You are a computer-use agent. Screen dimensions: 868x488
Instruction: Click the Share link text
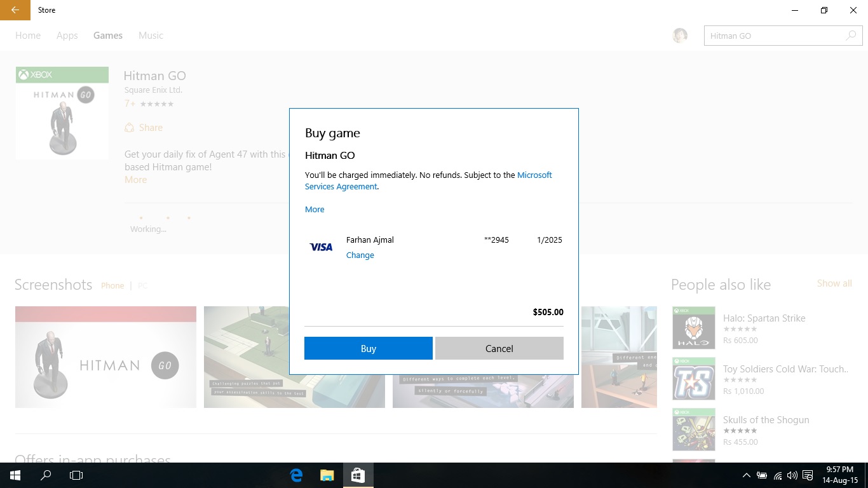[x=151, y=128]
